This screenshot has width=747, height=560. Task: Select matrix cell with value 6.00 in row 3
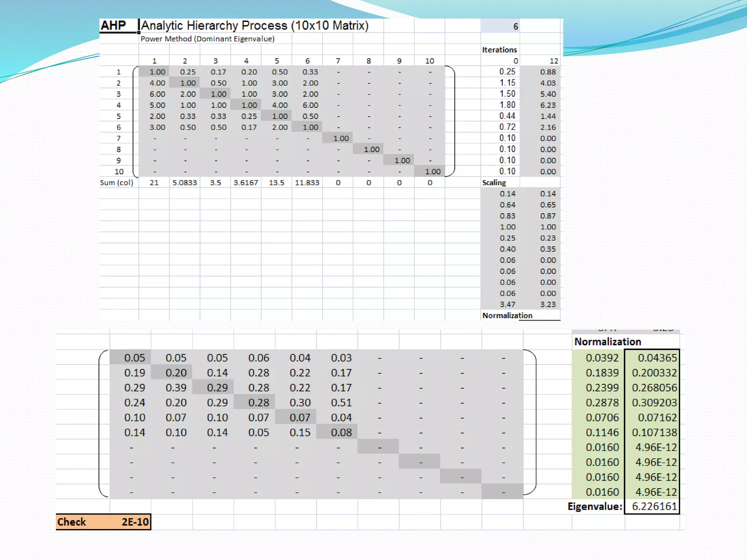pyautogui.click(x=157, y=94)
